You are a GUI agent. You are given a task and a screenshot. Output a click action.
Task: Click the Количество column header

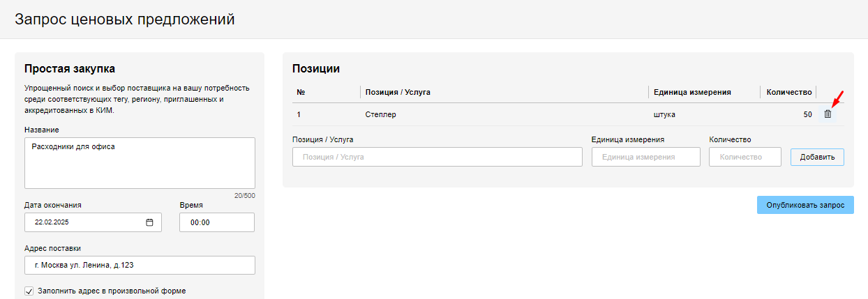790,92
